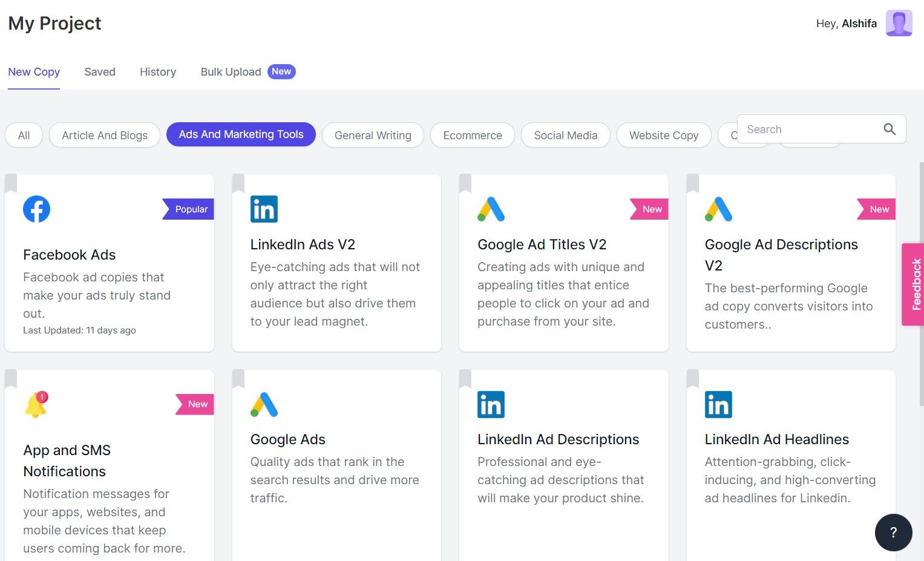Click the page vertical scrollbar

coord(921,284)
